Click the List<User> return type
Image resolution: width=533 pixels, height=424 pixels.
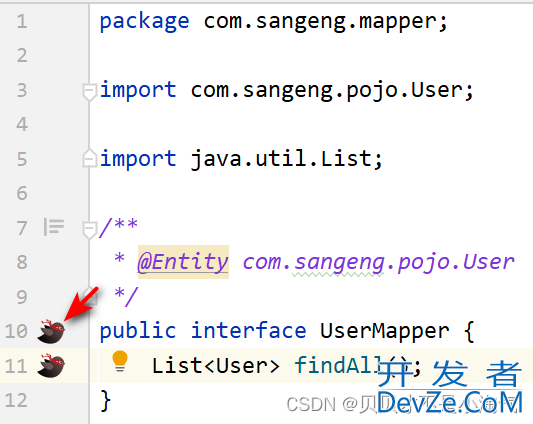pyautogui.click(x=216, y=366)
